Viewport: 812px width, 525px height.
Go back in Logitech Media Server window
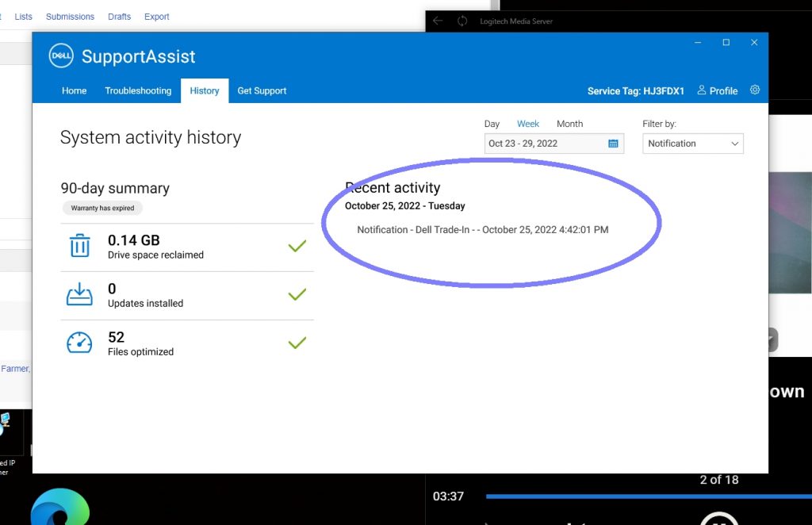tap(438, 21)
